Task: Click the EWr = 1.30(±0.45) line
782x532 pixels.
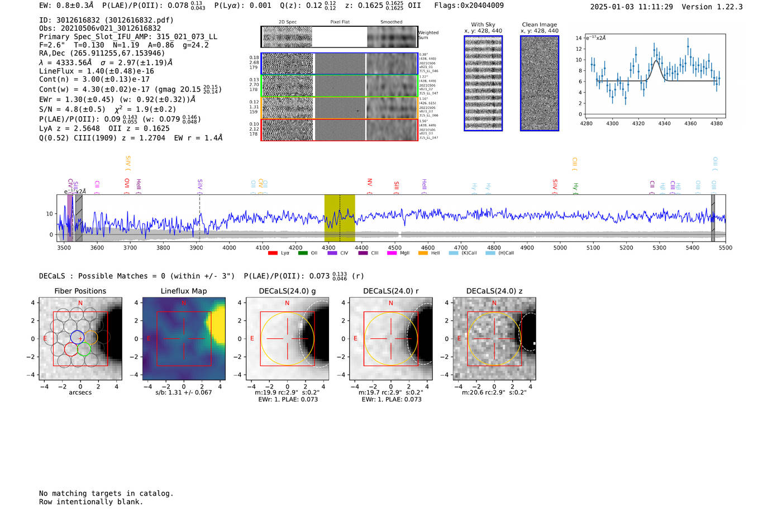Action: [x=117, y=99]
